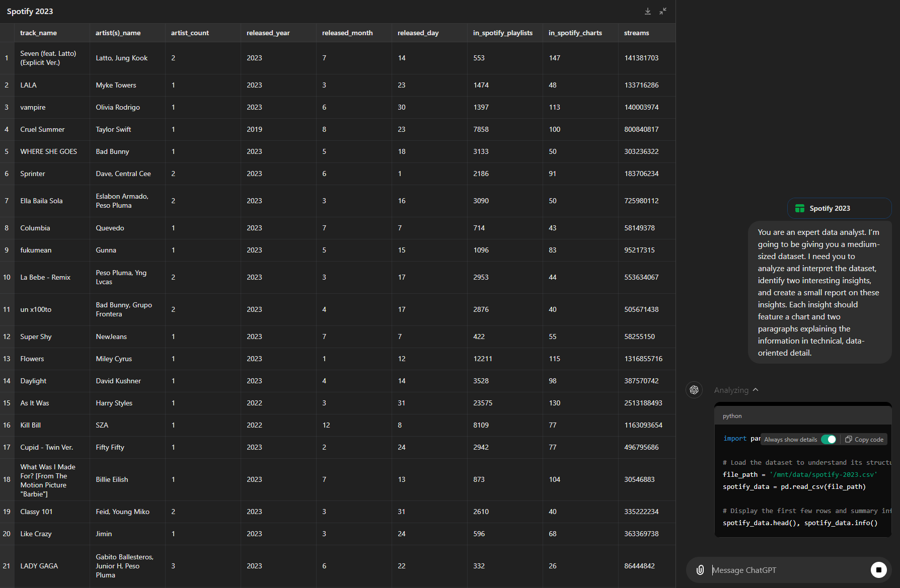Toggle Always show details switch

click(x=829, y=439)
